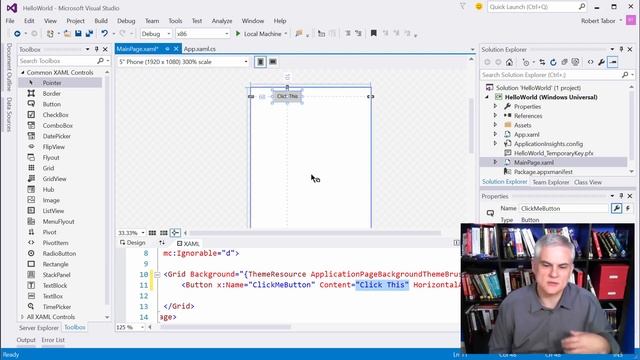Click Show All Files in Solution Explorer
640x360 pixels.
pyautogui.click(x=575, y=62)
